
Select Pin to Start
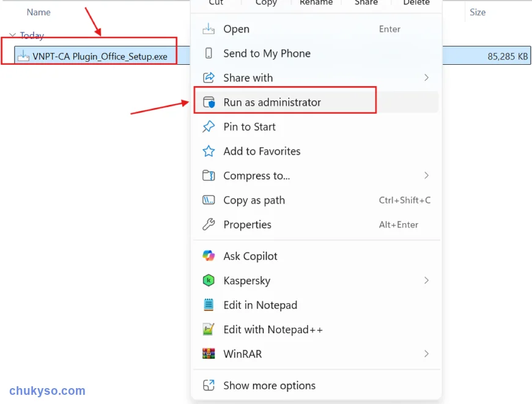point(316,127)
